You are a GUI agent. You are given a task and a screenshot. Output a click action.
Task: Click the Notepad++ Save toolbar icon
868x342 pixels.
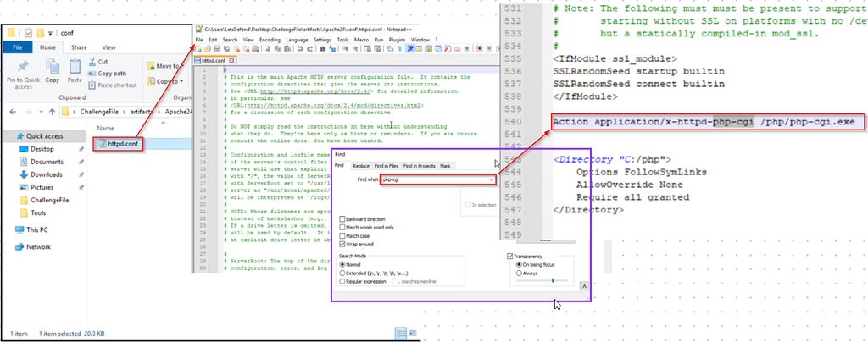217,48
